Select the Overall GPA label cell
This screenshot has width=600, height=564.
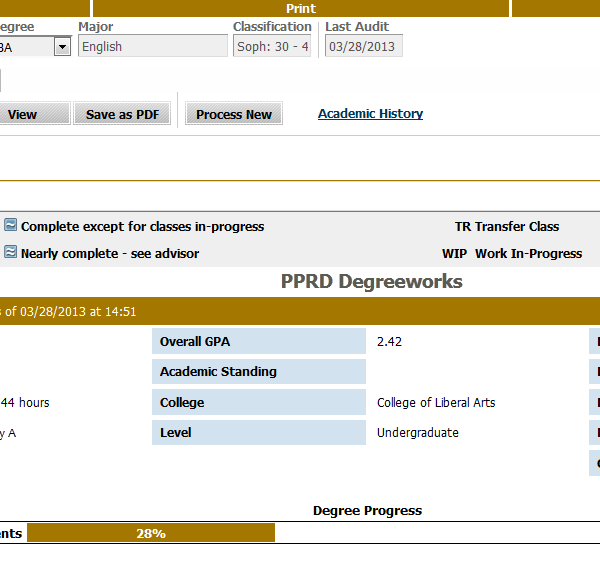pyautogui.click(x=258, y=342)
